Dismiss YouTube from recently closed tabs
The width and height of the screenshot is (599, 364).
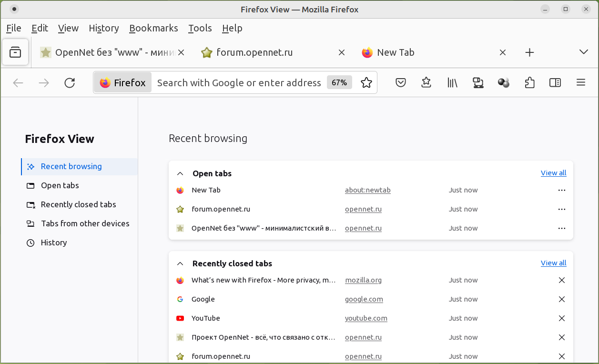coord(561,318)
